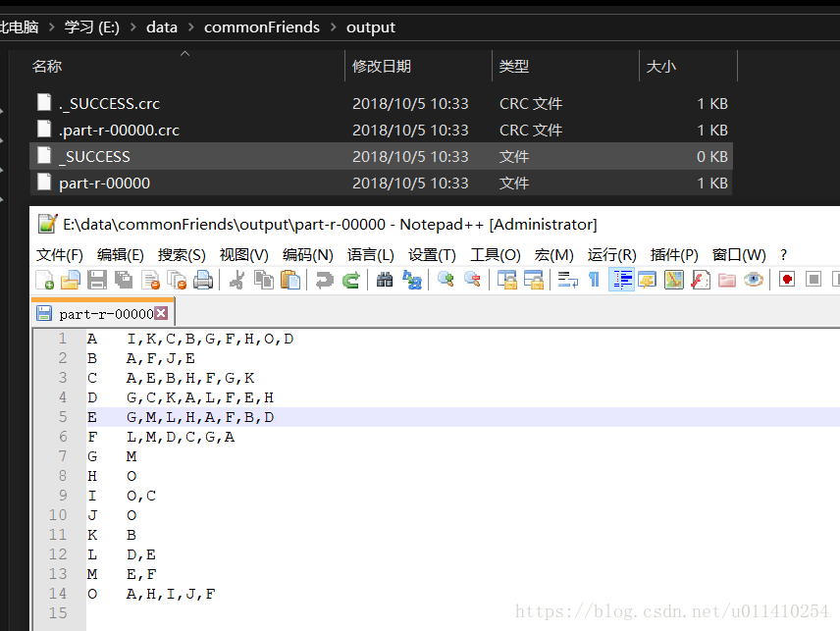Click the Print toolbar icon
This screenshot has height=631, width=840.
[x=203, y=280]
